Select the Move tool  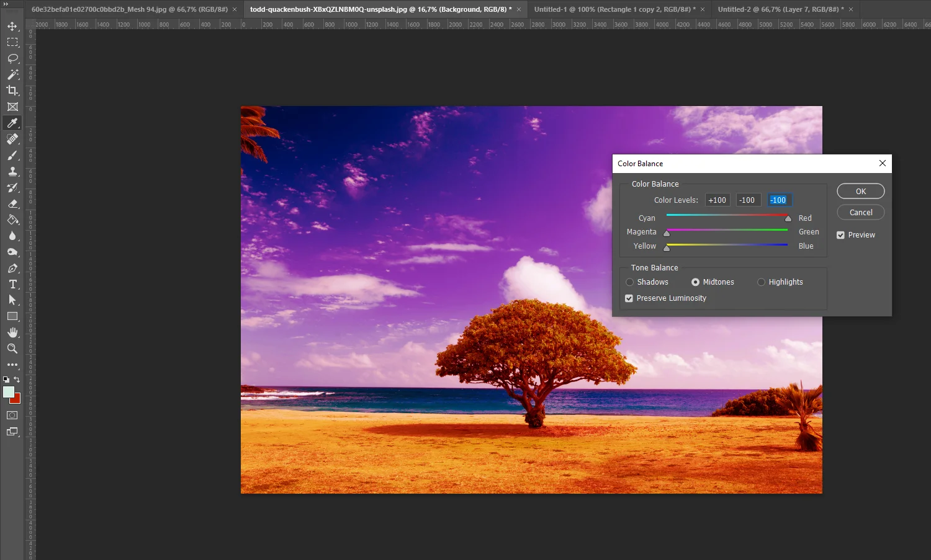[x=12, y=26]
